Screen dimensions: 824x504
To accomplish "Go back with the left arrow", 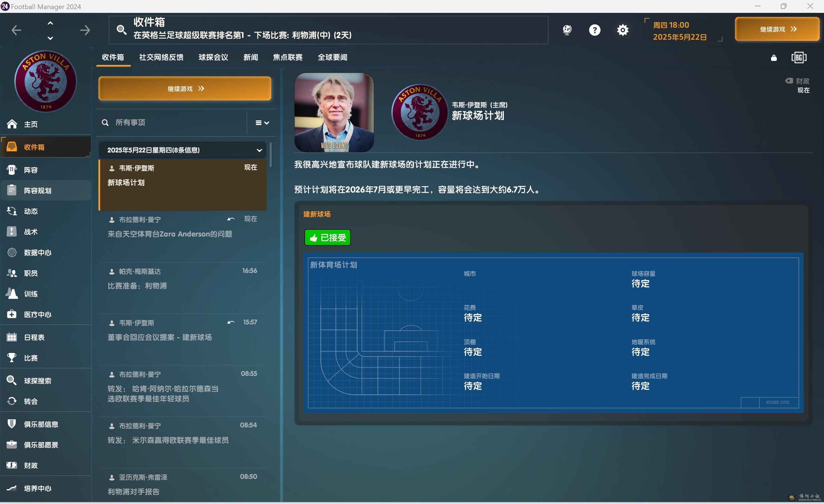I will 16,30.
